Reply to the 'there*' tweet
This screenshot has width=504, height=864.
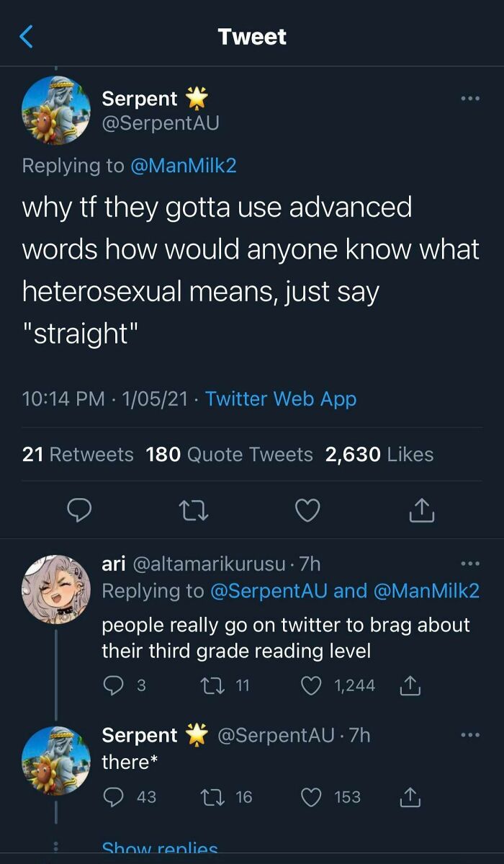115,797
